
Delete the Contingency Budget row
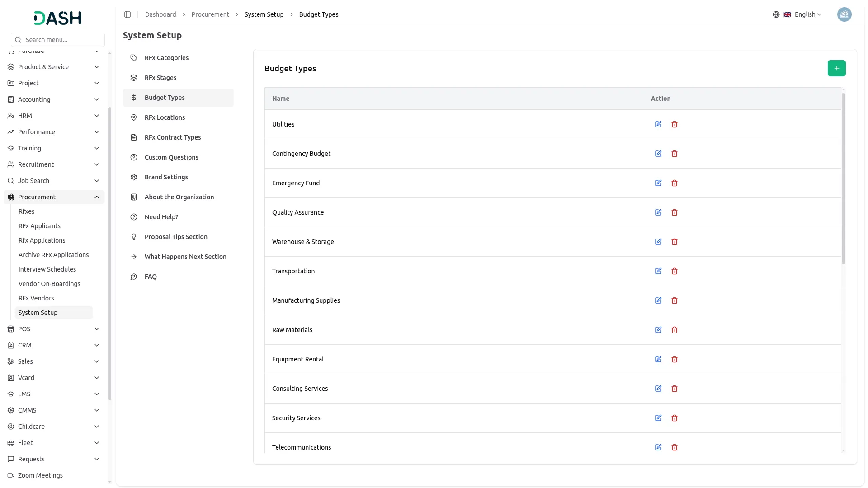[675, 154]
